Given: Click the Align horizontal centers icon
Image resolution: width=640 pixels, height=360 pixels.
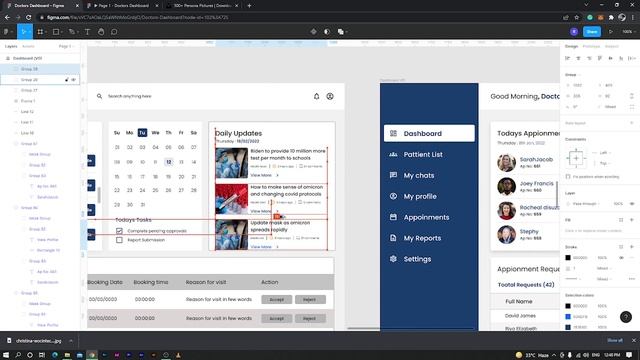Looking at the screenshot, I should click(x=578, y=58).
